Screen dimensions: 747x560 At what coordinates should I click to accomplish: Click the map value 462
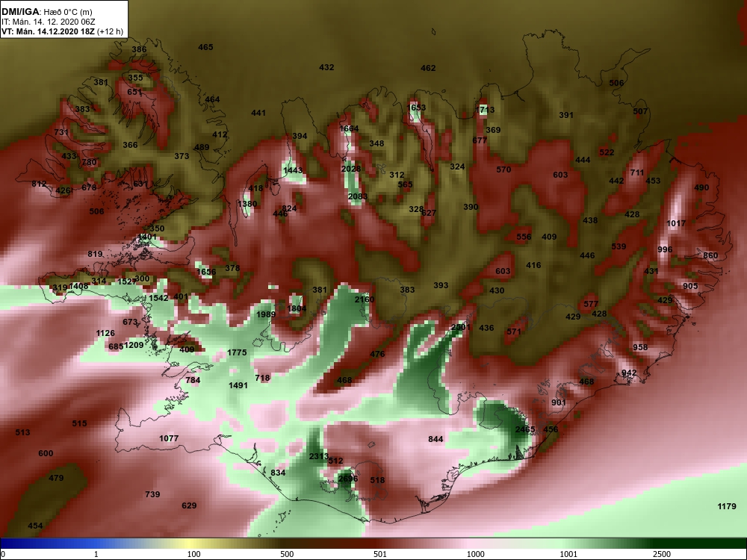(x=428, y=68)
